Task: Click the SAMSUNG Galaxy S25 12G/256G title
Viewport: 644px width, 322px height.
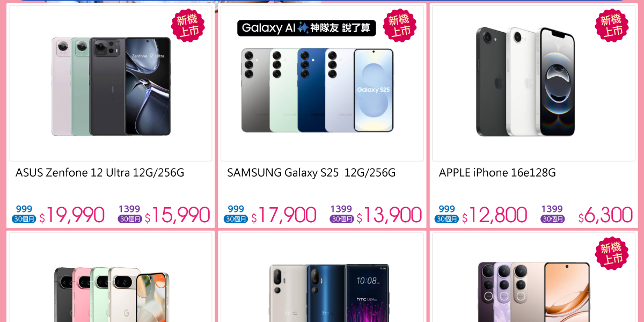Action: [311, 173]
